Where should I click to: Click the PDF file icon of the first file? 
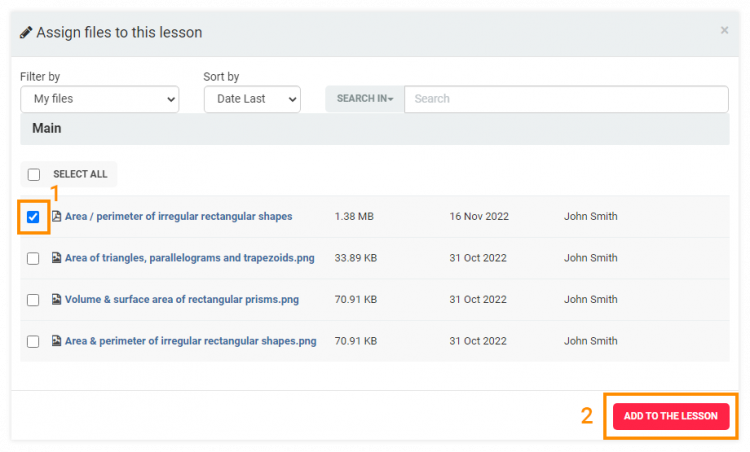(56, 216)
